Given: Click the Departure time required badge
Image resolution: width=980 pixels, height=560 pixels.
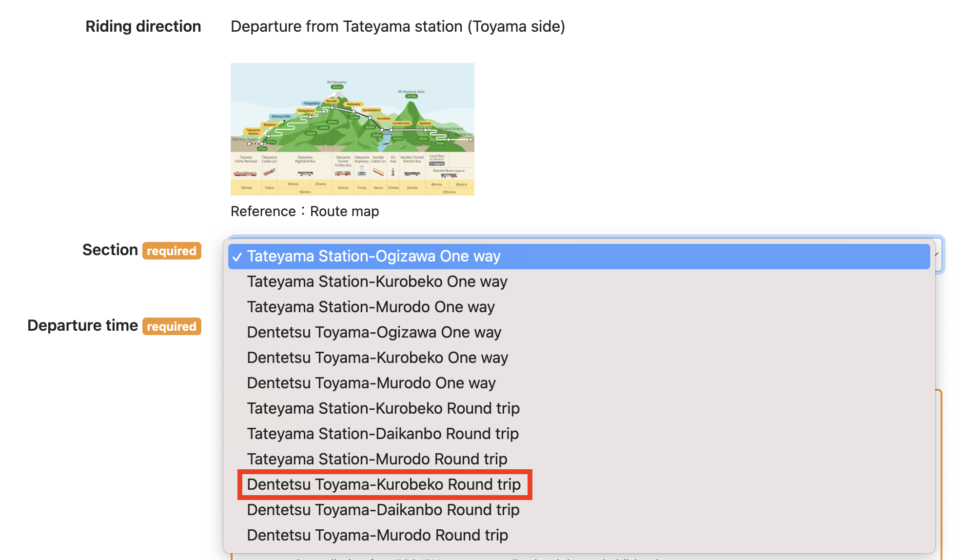Looking at the screenshot, I should click(x=172, y=326).
